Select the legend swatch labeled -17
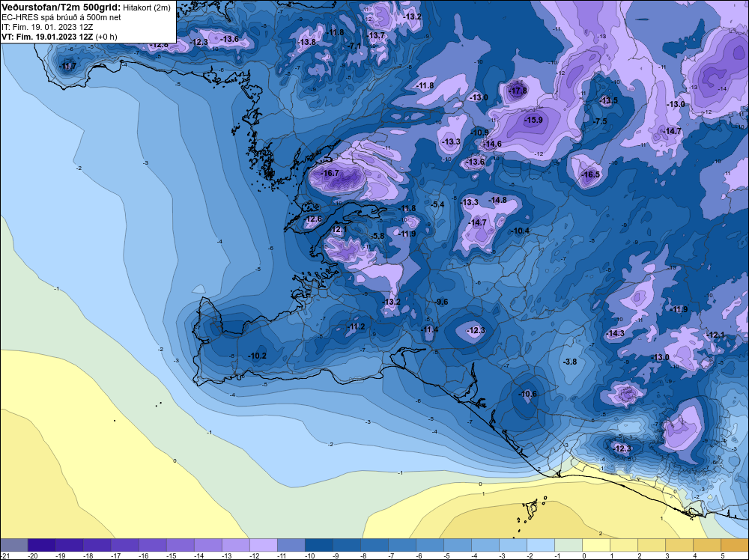The image size is (749, 560). (124, 545)
